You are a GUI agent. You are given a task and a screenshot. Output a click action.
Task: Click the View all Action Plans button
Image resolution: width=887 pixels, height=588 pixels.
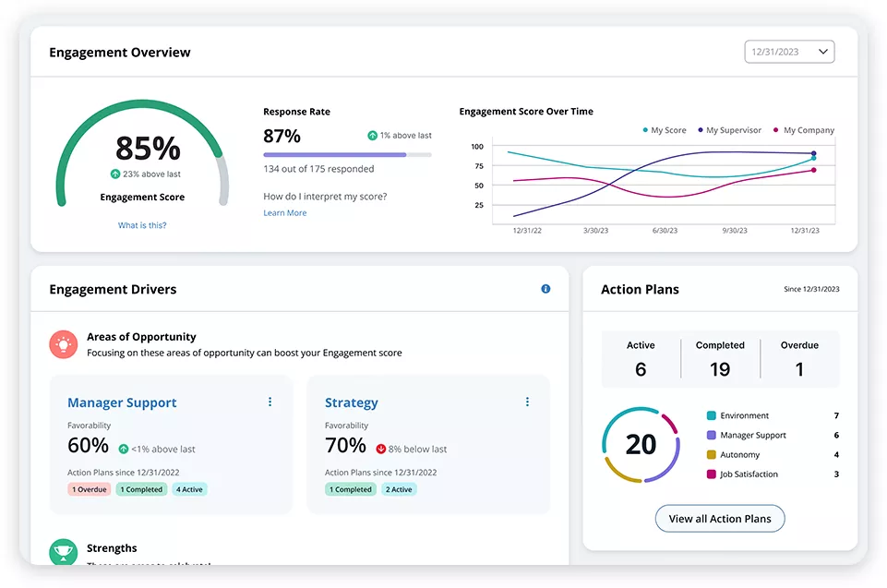[720, 519]
